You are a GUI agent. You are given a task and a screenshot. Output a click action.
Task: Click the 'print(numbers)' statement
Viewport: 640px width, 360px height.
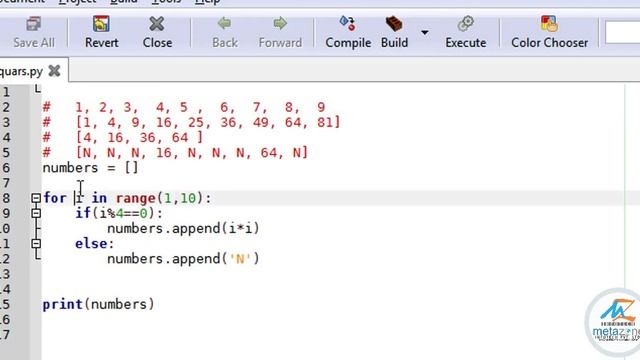pos(98,304)
